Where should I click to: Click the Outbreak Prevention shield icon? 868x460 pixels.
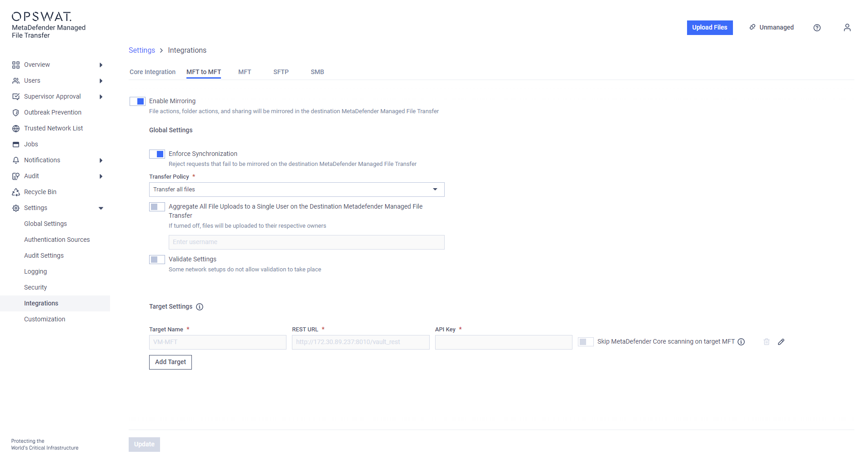(x=16, y=113)
